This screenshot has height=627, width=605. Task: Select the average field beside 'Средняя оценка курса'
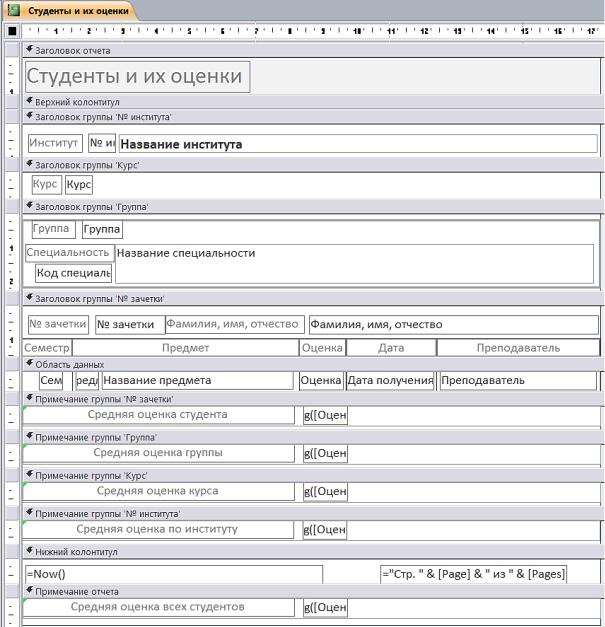pos(325,492)
